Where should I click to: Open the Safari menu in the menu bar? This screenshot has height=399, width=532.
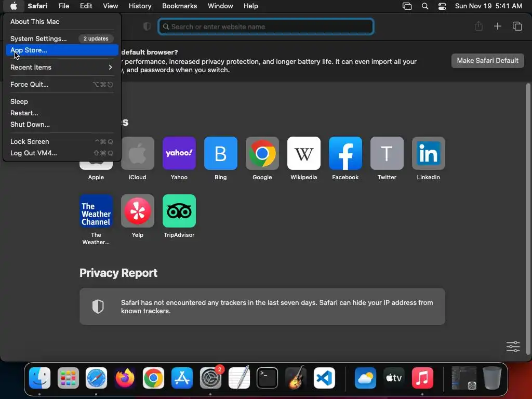click(37, 6)
